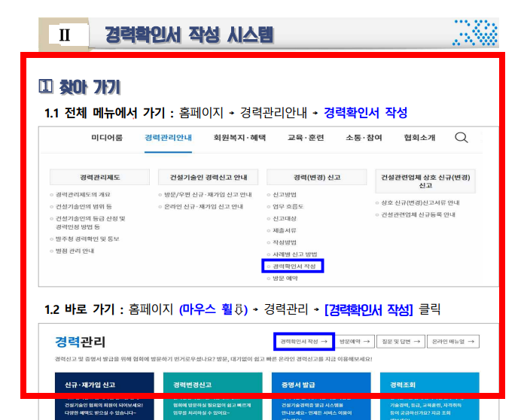Open the 방문 예약 menu link
The width and height of the screenshot is (527, 420).
pos(285,278)
